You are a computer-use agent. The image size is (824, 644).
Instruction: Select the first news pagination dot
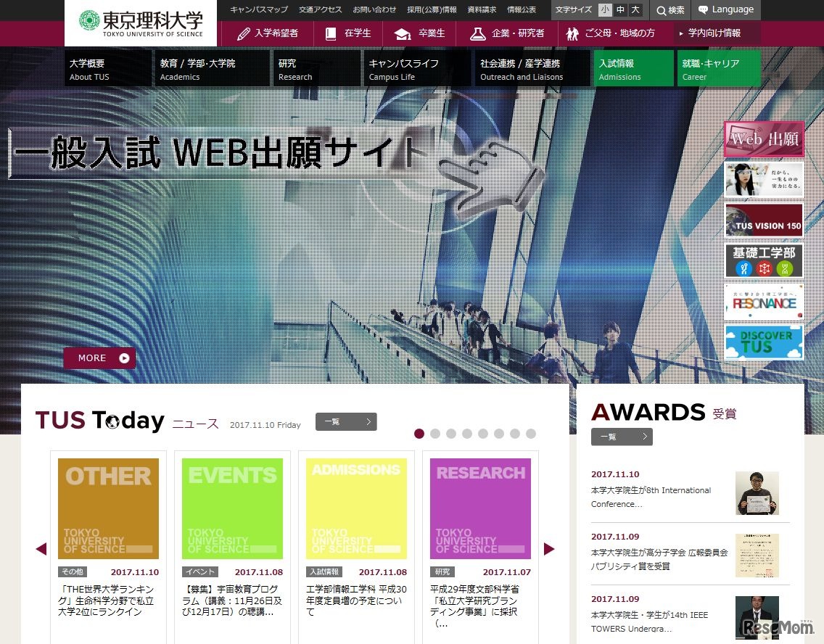pos(419,434)
